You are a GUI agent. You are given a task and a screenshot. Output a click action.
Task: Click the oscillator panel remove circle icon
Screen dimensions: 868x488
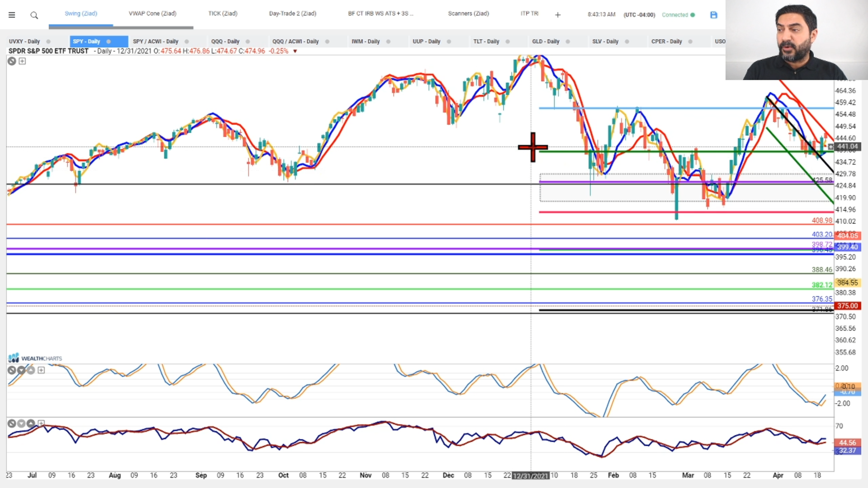click(x=12, y=370)
